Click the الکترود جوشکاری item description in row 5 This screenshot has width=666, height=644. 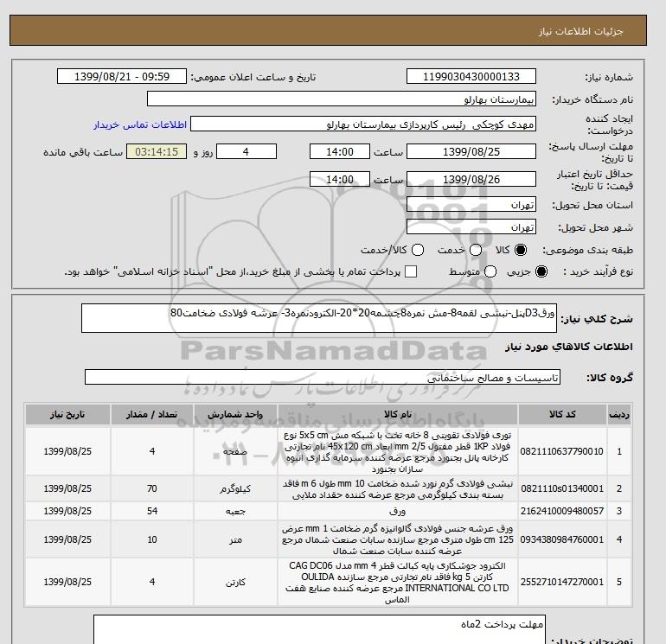click(x=398, y=583)
